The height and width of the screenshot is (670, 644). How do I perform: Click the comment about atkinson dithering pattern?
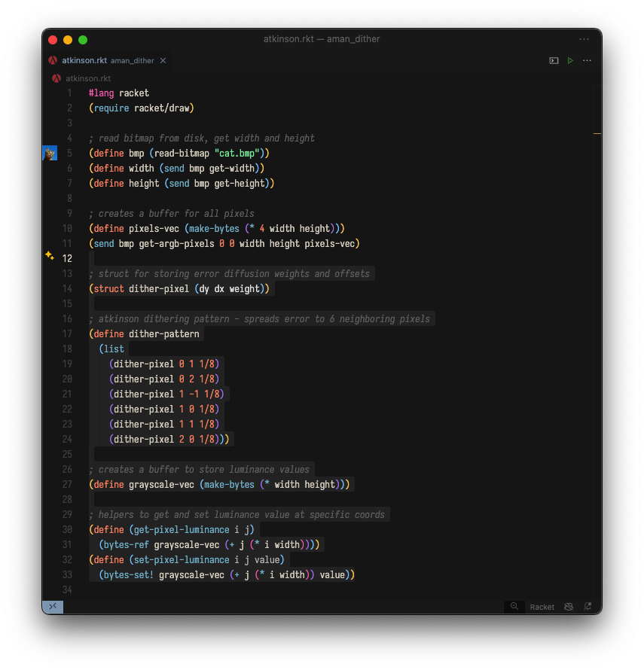pos(259,318)
